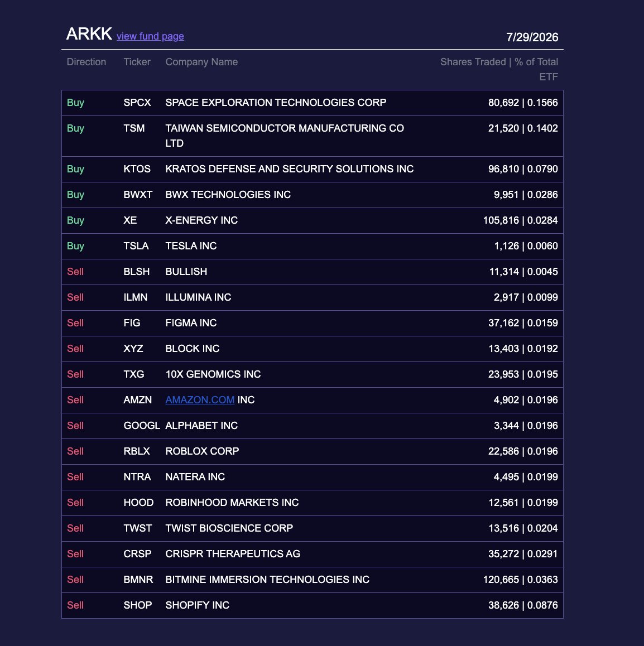Select the 80,692 | 0.1566 value
Image resolution: width=644 pixels, height=646 pixels.
(523, 103)
